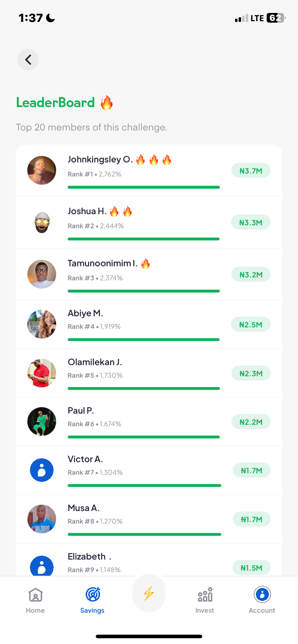
Task: Select Paul P. name at Rank #6
Action: coord(81,411)
